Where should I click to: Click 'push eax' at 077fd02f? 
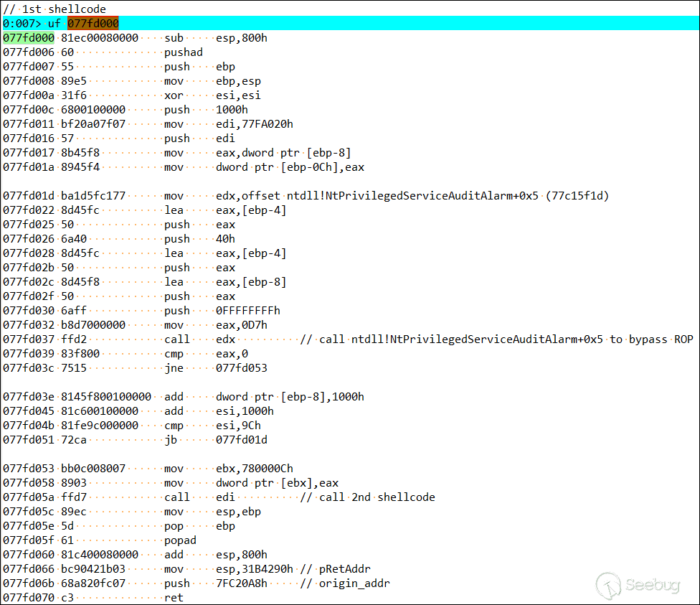tap(199, 296)
